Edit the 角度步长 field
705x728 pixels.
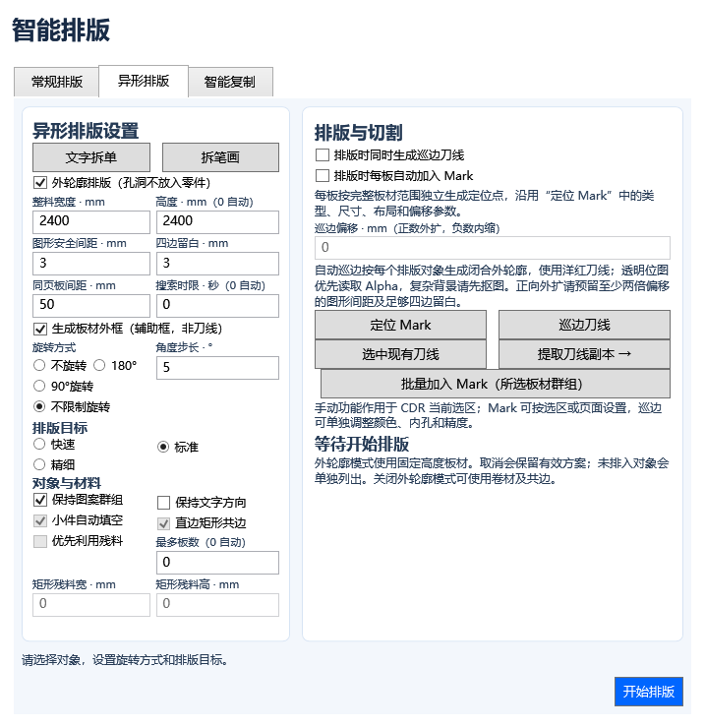217,368
